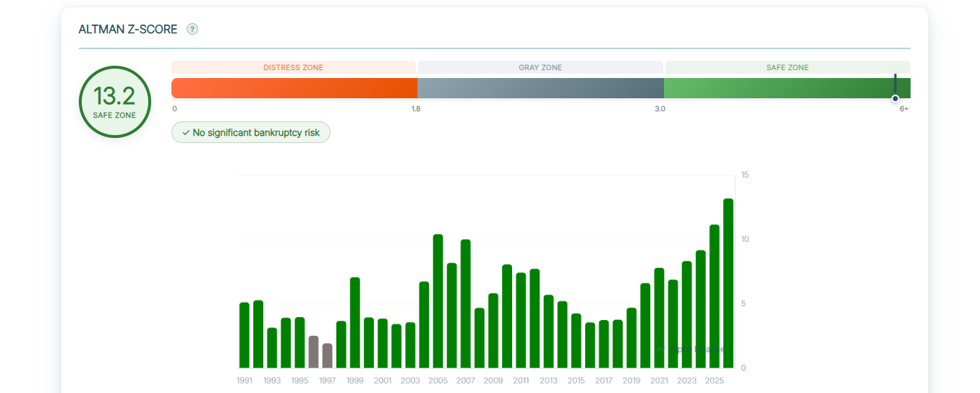Click the green safe segment of the gauge
980x393 pixels.
point(787,88)
